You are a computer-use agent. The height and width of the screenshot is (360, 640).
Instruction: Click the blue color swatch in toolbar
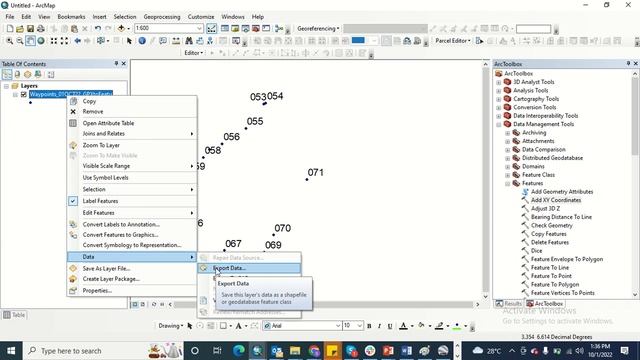[358, 40]
